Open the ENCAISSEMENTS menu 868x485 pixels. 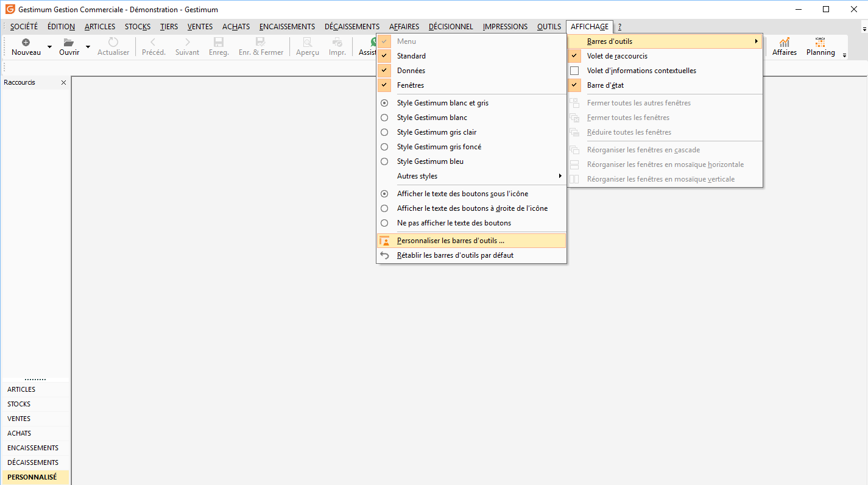point(287,27)
